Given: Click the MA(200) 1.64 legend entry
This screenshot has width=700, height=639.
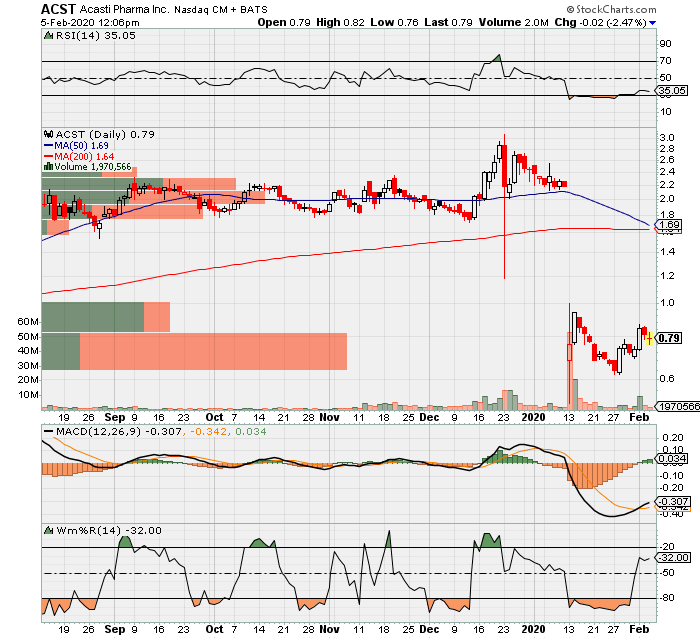Looking at the screenshot, I should coord(84,157).
